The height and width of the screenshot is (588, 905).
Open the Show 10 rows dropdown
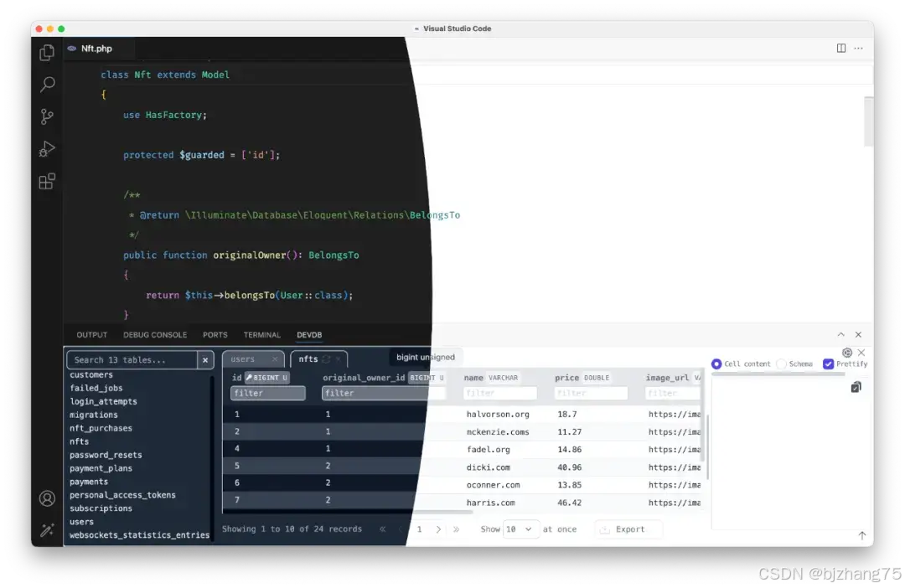pos(519,529)
